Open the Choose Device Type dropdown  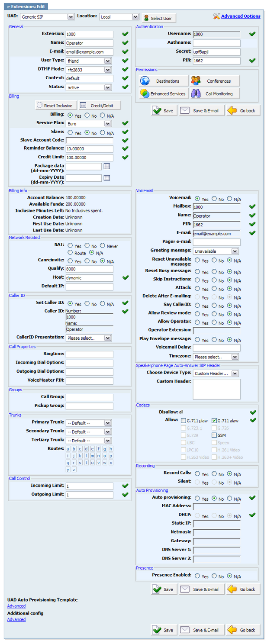(x=216, y=373)
